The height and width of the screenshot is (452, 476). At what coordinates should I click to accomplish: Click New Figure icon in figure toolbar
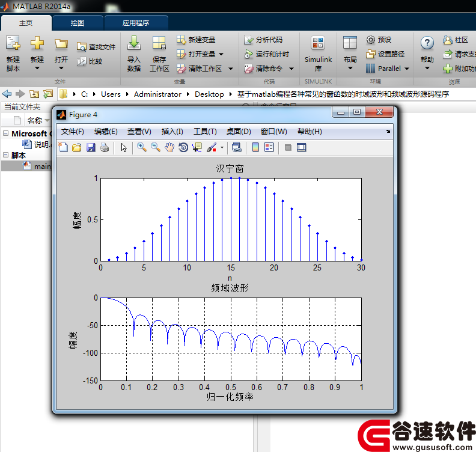click(63, 147)
